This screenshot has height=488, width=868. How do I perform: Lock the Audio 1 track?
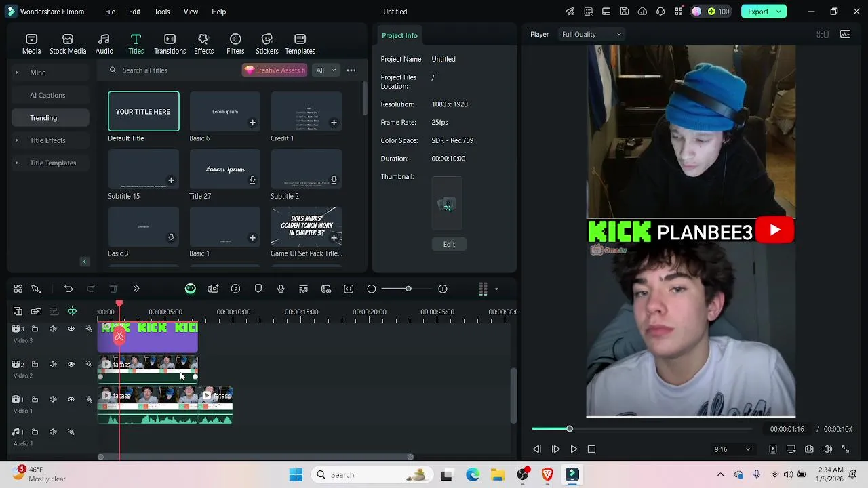click(x=35, y=432)
